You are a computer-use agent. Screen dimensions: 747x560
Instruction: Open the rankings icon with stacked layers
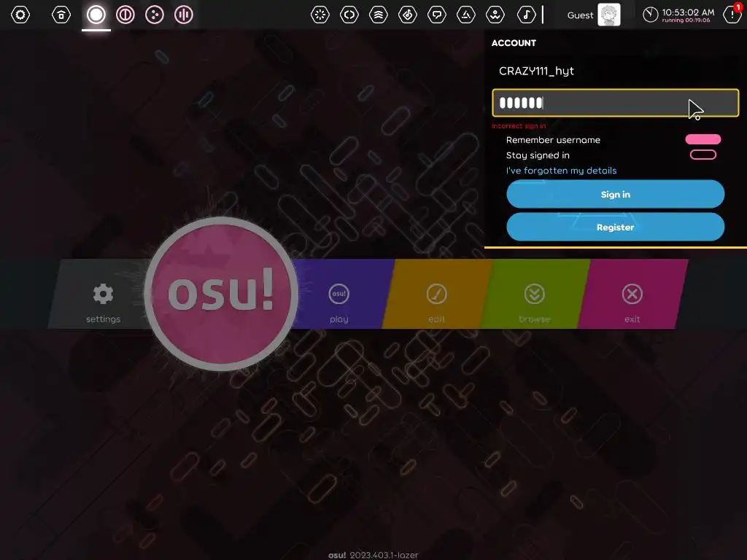[379, 15]
